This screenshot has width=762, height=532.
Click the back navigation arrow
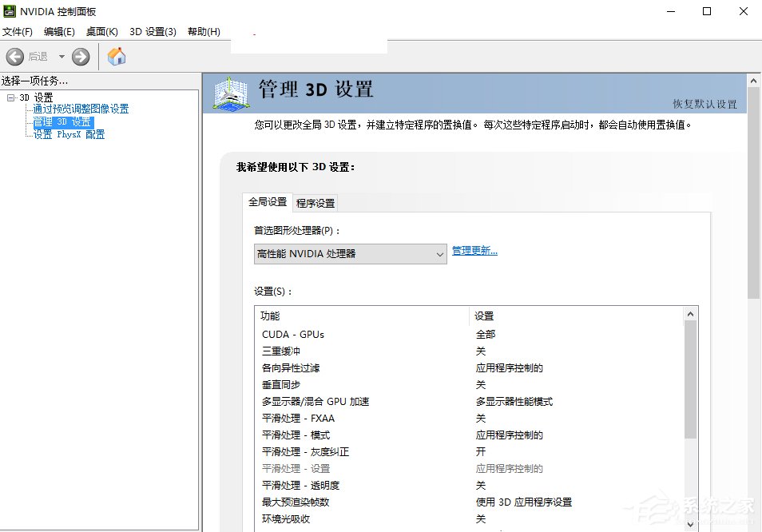(x=15, y=57)
